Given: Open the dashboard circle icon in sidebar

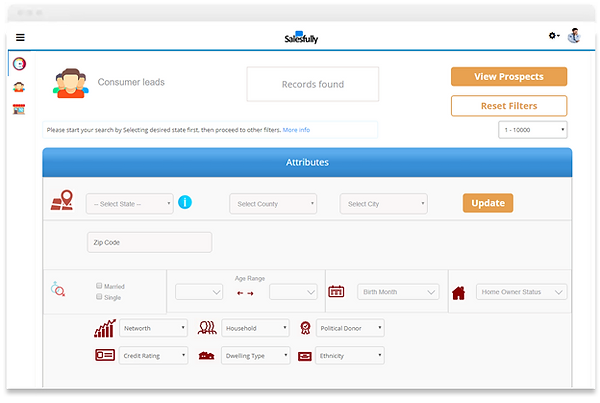Looking at the screenshot, I should [19, 64].
